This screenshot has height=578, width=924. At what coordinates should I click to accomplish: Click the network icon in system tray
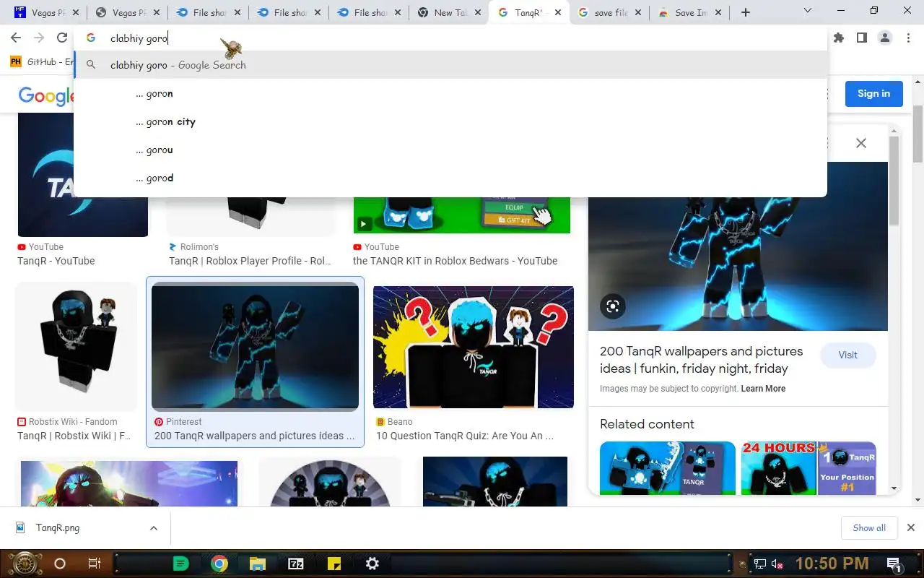coord(760,564)
